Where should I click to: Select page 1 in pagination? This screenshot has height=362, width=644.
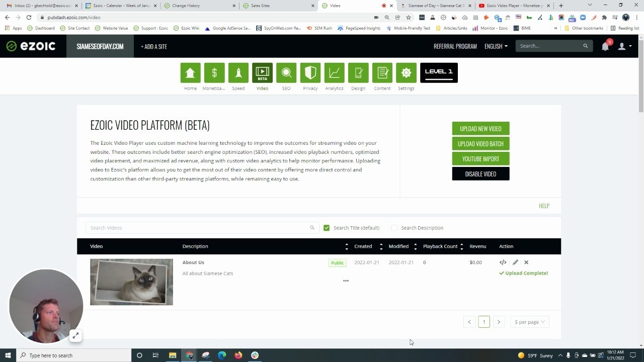coord(484,322)
